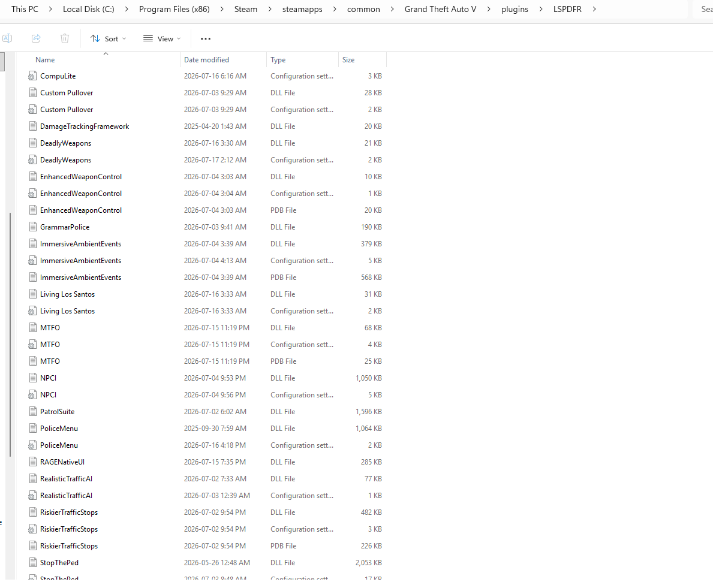Select EnhancedWeaponControl configuration file name

pyautogui.click(x=81, y=194)
